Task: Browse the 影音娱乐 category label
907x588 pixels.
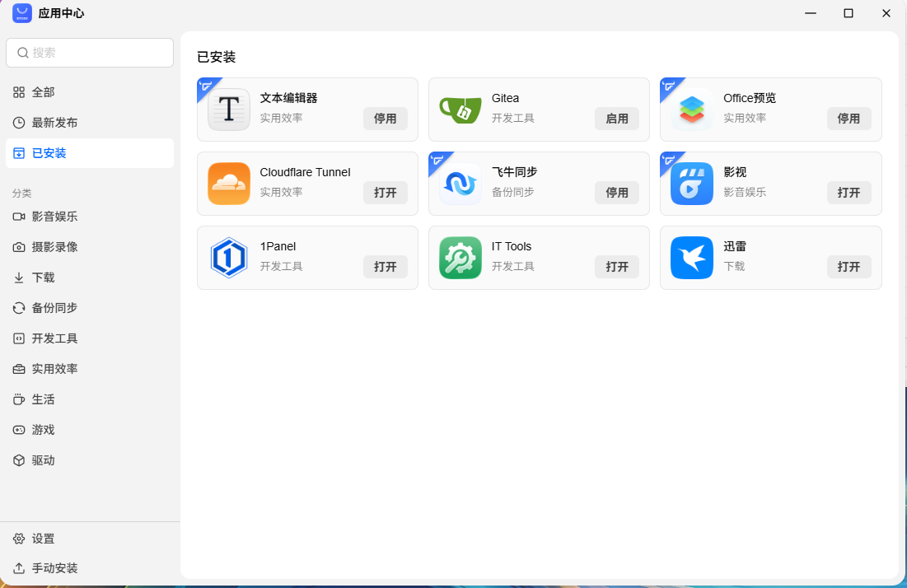Action: pyautogui.click(x=55, y=217)
